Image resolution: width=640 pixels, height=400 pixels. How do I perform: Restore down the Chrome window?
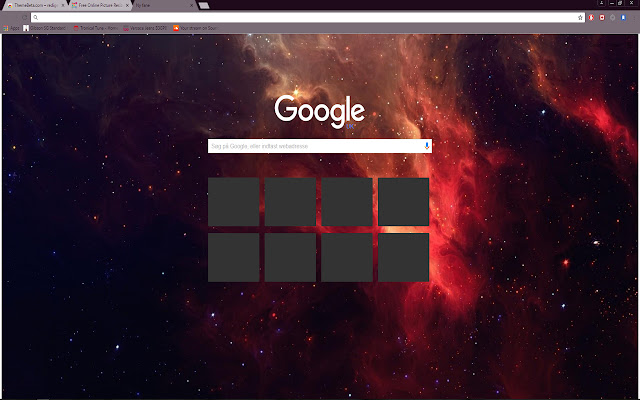[x=620, y=3]
